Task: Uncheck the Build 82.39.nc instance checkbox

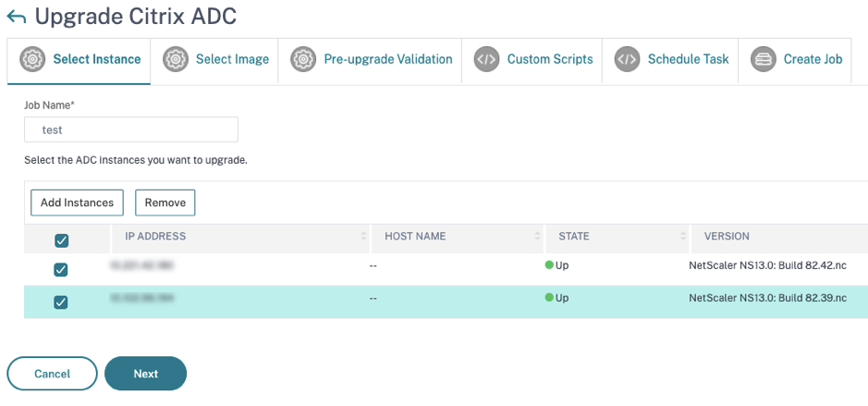Action: (60, 301)
